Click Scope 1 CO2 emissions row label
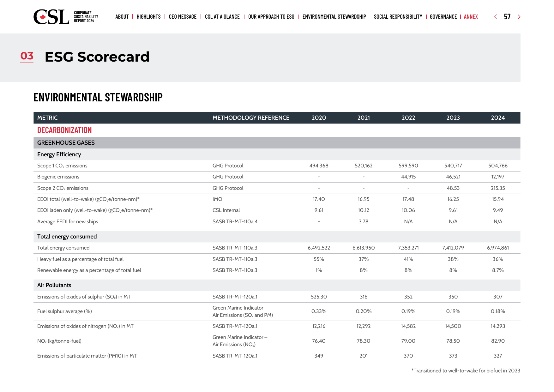Viewport: 554px width, 392px height. 62,166
